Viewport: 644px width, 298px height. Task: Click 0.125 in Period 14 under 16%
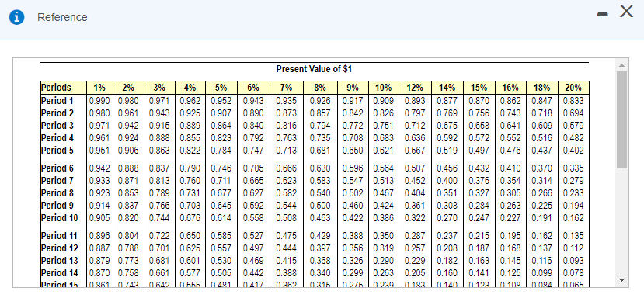point(510,273)
